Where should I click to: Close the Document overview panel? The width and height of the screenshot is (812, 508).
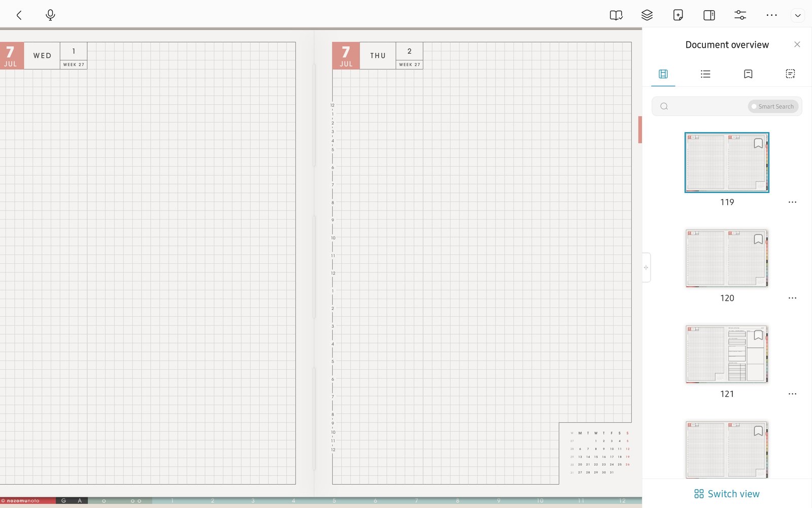tap(797, 45)
